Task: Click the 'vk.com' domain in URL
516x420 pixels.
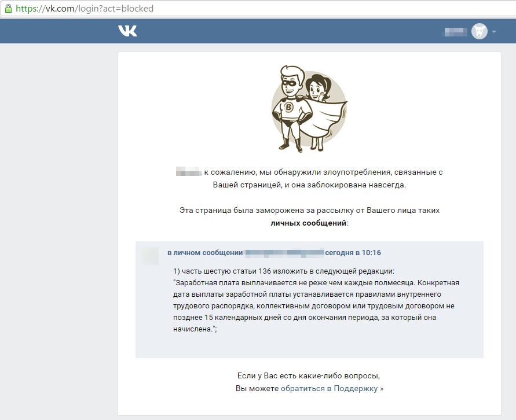Action: [60, 8]
